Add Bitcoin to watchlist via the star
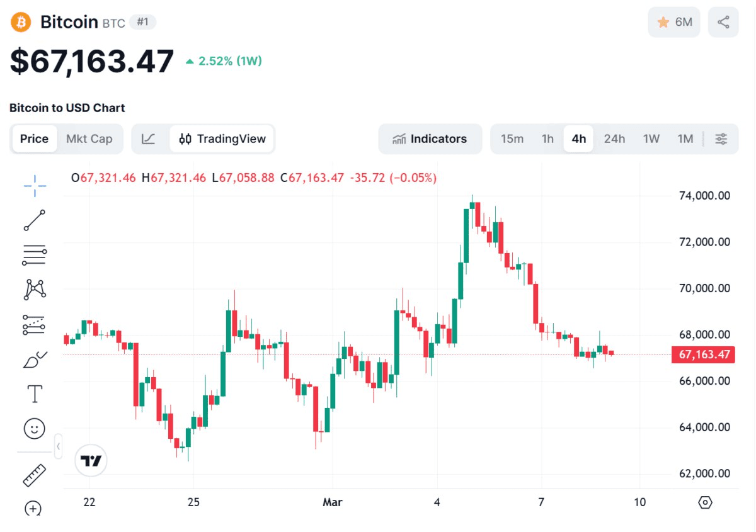Image resolution: width=756 pixels, height=532 pixels. pos(673,22)
